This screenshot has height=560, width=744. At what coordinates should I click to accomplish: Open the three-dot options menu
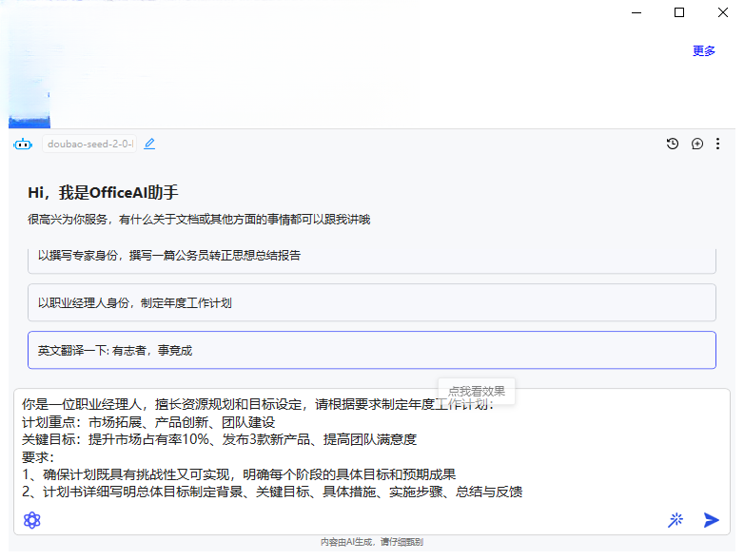point(718,144)
